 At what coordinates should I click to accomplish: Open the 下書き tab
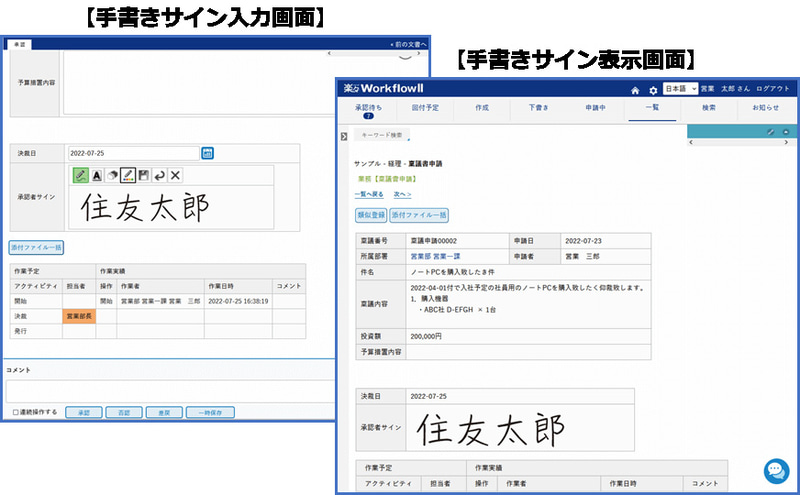pyautogui.click(x=539, y=108)
